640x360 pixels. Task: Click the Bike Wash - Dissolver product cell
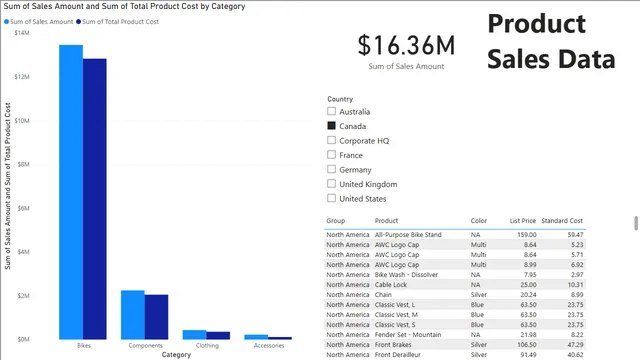(x=406, y=275)
